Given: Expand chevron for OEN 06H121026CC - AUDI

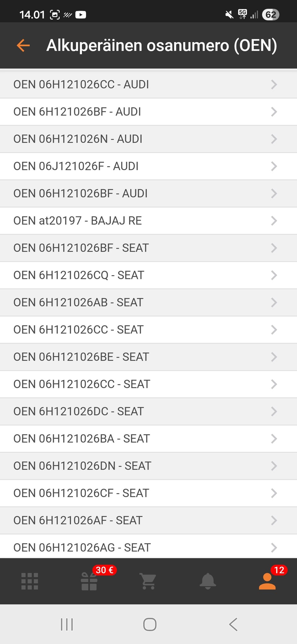Looking at the screenshot, I should pos(274,85).
